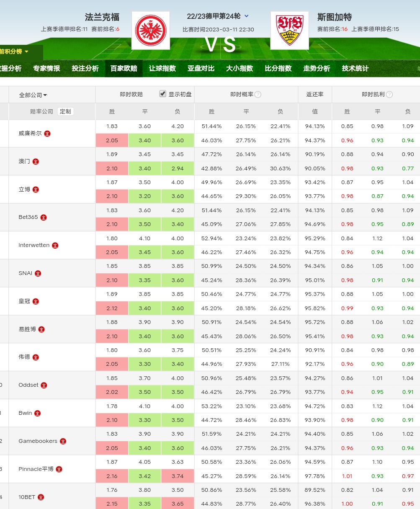Image resolution: width=420 pixels, height=509 pixels.
Task: Click the red 主 icon beside 威廉希尔
Action: tap(47, 134)
